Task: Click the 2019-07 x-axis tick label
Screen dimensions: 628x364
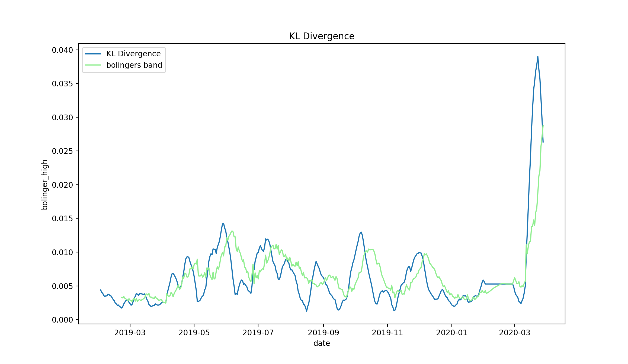Action: pos(258,333)
